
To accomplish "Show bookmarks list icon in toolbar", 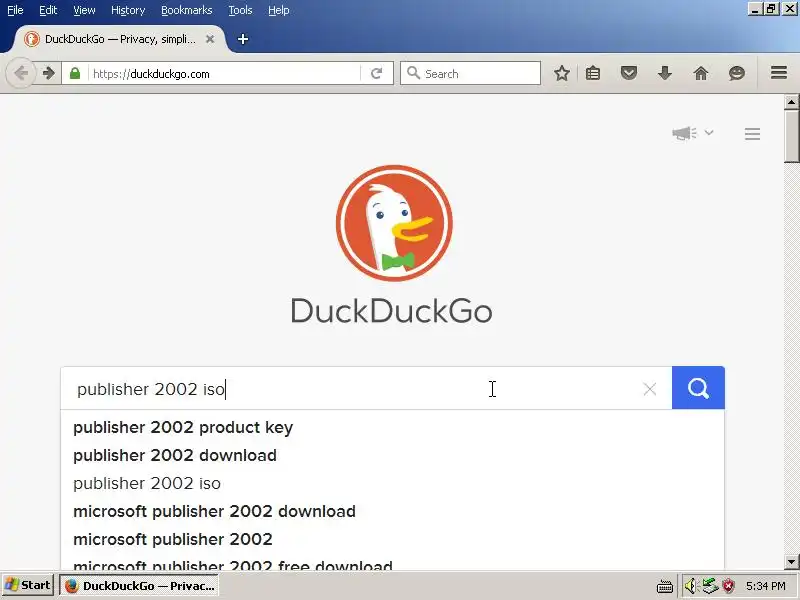I will tap(593, 73).
